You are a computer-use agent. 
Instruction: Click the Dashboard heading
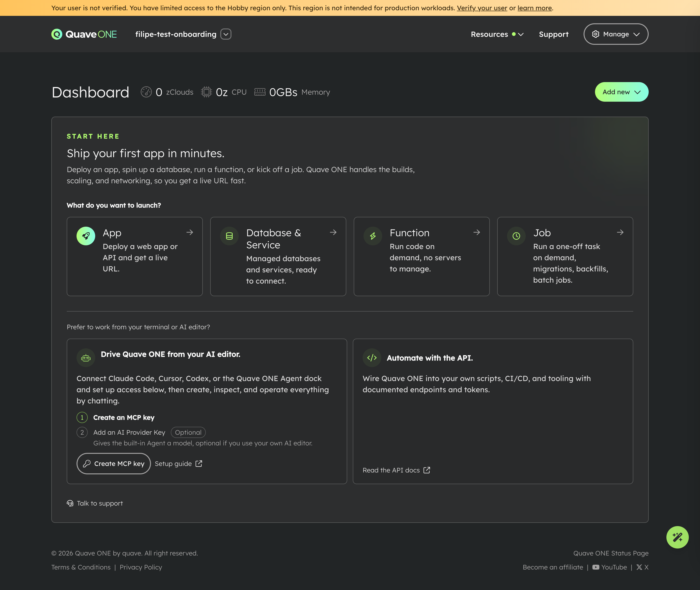[x=90, y=92]
